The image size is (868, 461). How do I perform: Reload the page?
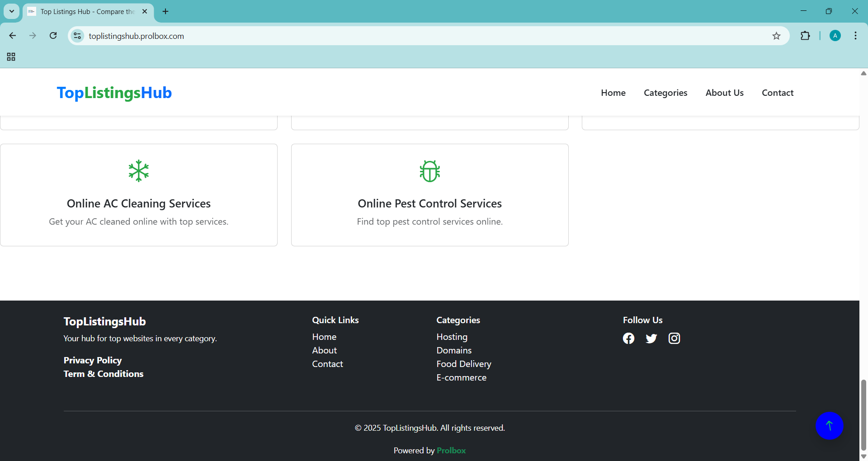coord(53,36)
